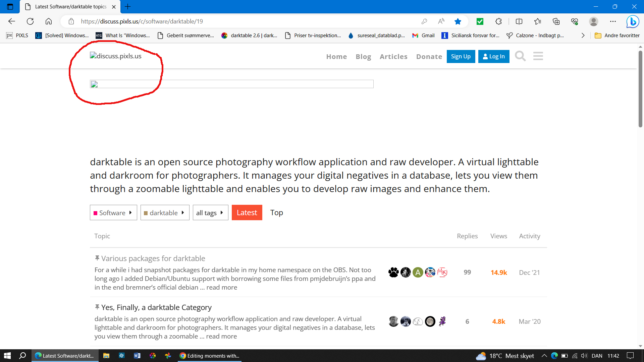
Task: Open the forum search magnifier icon
Action: point(520,56)
